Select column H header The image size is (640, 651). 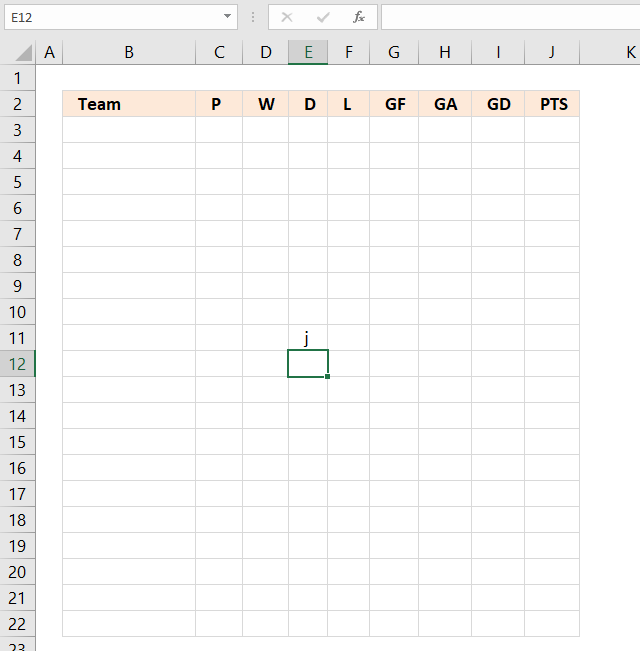(x=445, y=52)
